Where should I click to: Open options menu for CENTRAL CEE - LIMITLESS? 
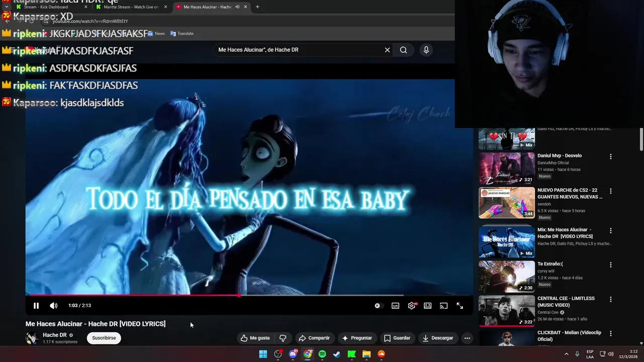pyautogui.click(x=611, y=299)
